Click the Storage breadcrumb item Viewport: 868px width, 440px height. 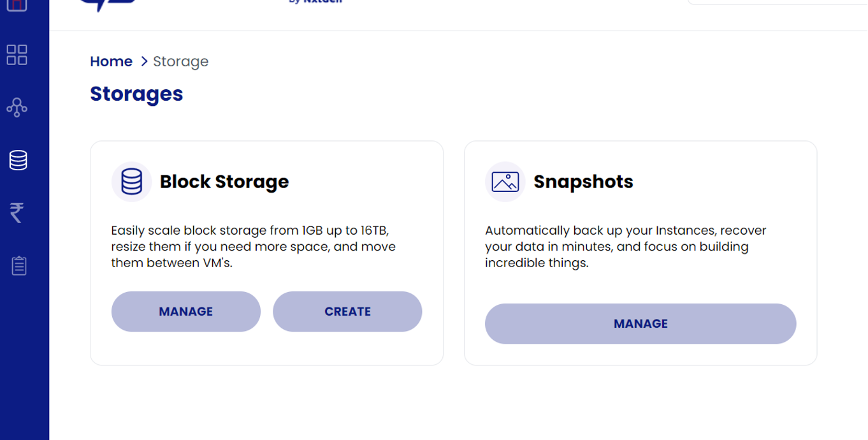pyautogui.click(x=180, y=62)
